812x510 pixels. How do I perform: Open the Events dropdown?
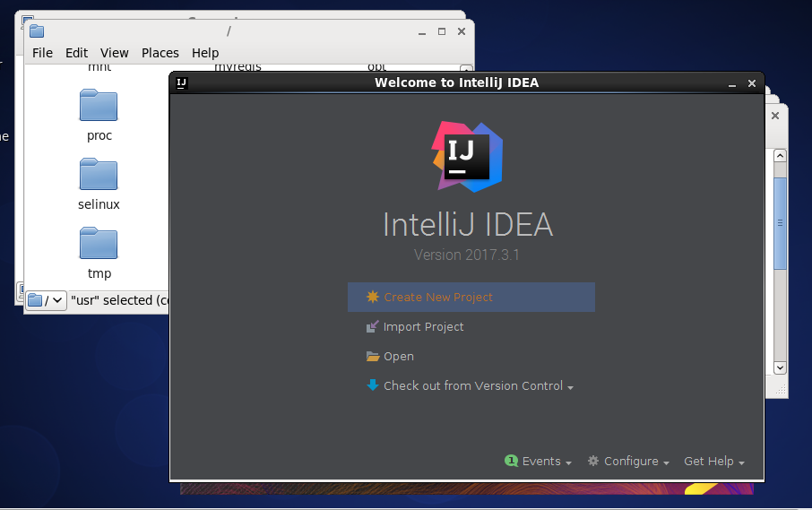point(547,462)
